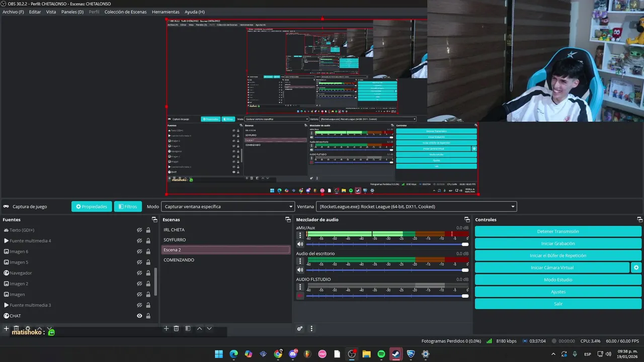The width and height of the screenshot is (644, 362).
Task: Open scene filters icon in Escenas toolbar
Action: click(x=188, y=328)
